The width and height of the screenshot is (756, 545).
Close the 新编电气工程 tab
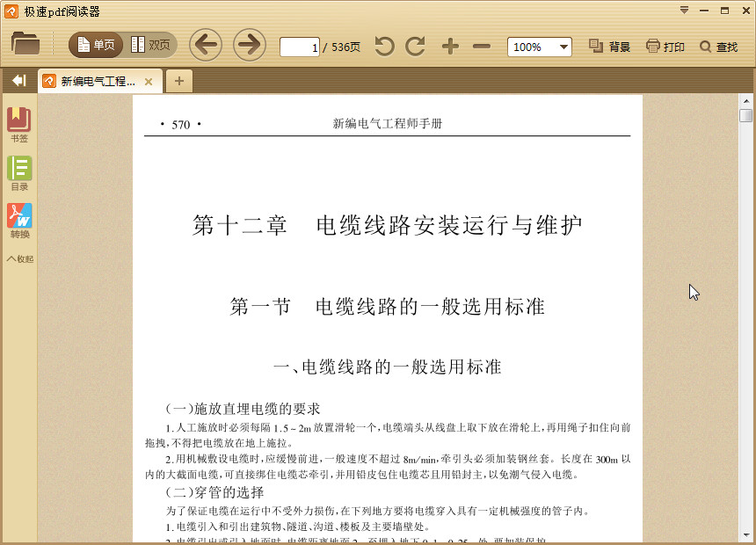pos(149,82)
